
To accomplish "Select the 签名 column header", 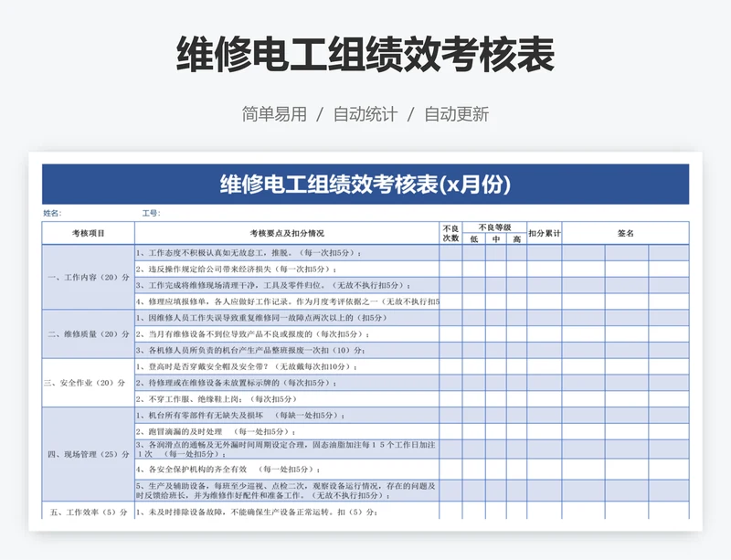I will [625, 233].
